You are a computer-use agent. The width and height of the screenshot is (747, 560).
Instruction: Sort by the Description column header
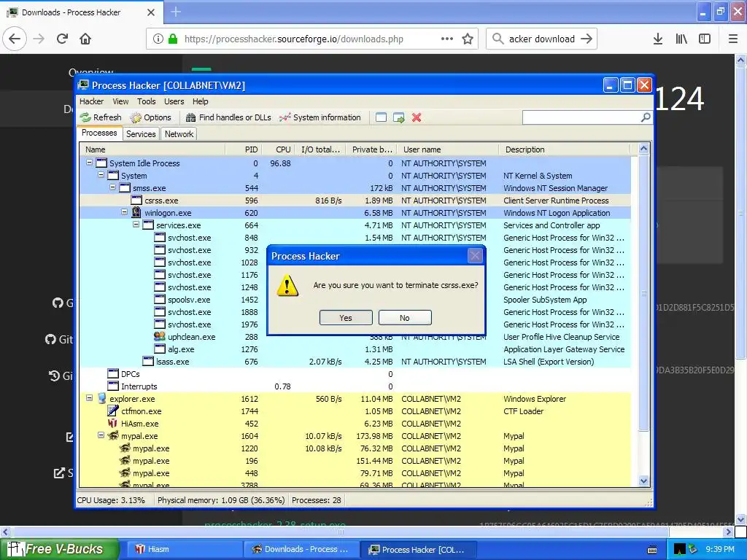565,149
